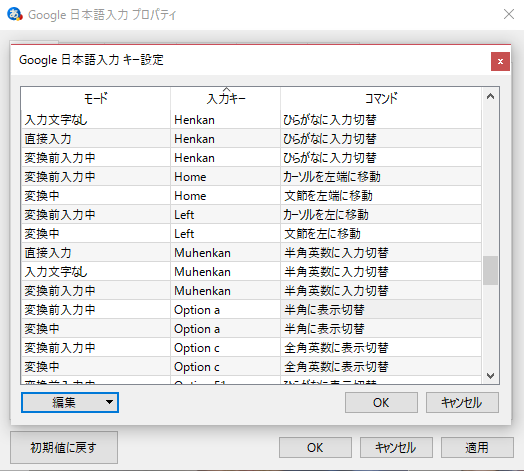
Task: Select 文節を左端に移動 command cell
Action: click(x=381, y=196)
